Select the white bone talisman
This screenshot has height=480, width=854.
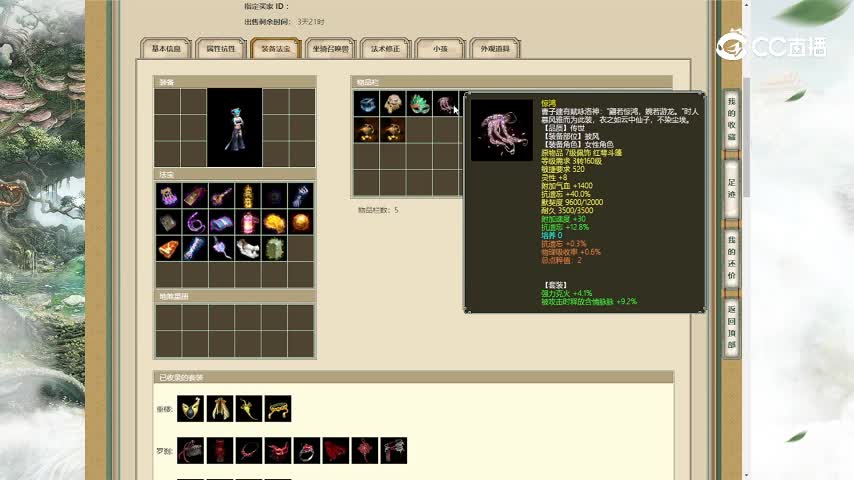click(248, 248)
